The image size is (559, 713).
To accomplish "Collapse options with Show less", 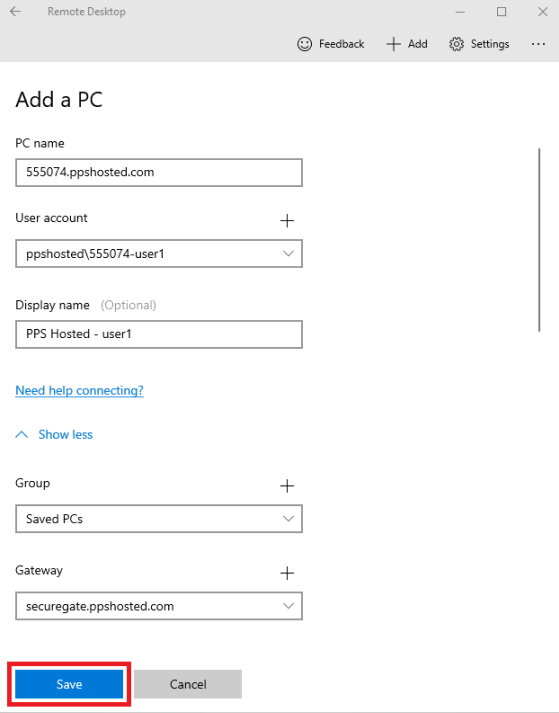I will (x=54, y=435).
